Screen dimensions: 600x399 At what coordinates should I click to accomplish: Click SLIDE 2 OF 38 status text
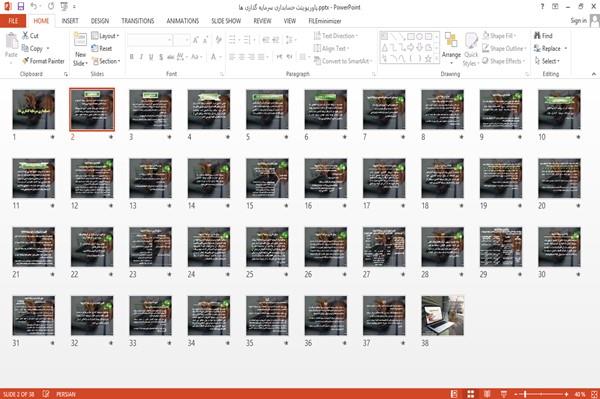pyautogui.click(x=18, y=394)
